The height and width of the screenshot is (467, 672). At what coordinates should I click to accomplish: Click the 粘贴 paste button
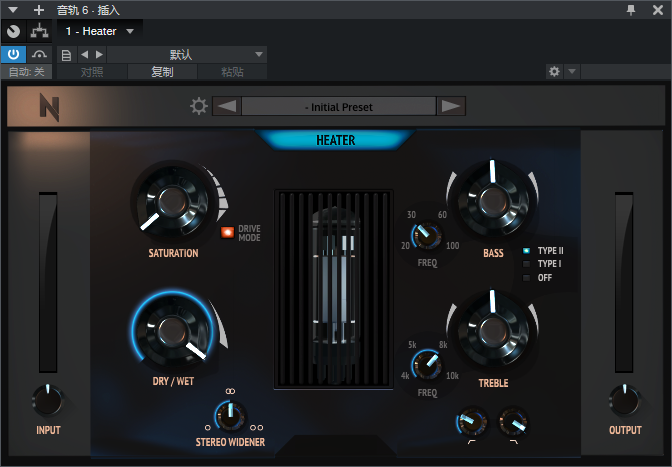click(x=232, y=72)
